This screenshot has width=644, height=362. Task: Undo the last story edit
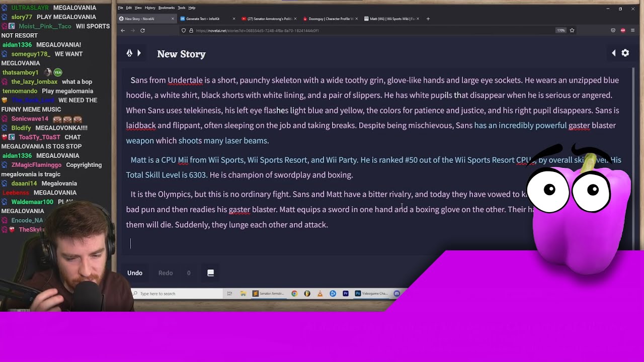tap(135, 273)
